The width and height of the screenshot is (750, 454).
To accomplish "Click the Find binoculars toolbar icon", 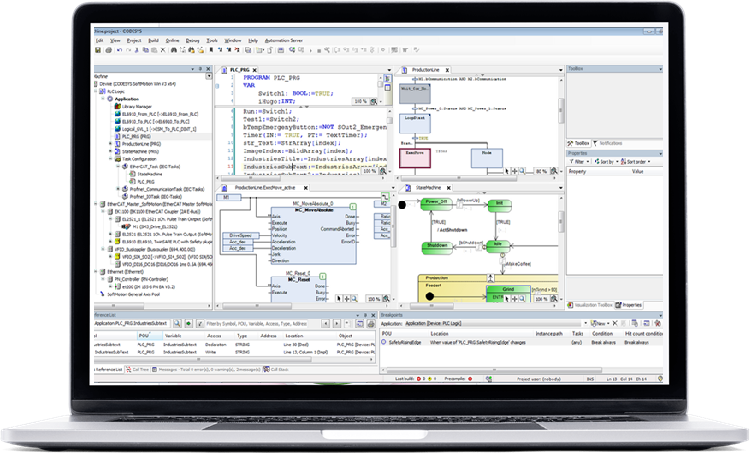I will (x=174, y=50).
